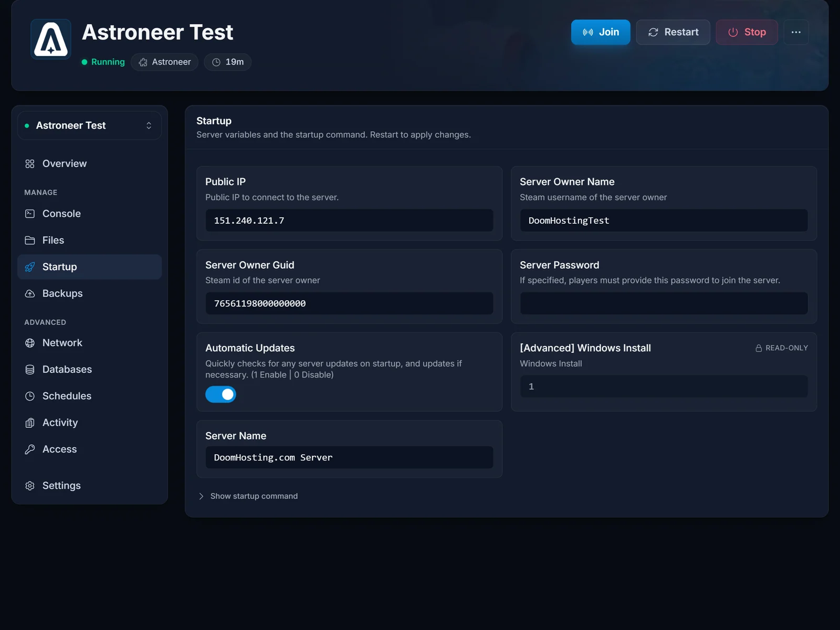Click the Console terminal icon
840x630 pixels.
[x=30, y=214]
